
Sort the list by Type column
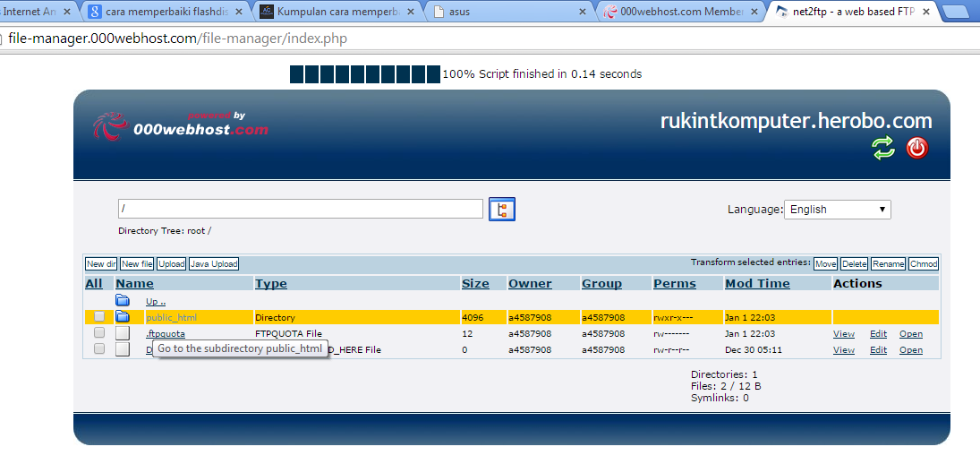[271, 283]
